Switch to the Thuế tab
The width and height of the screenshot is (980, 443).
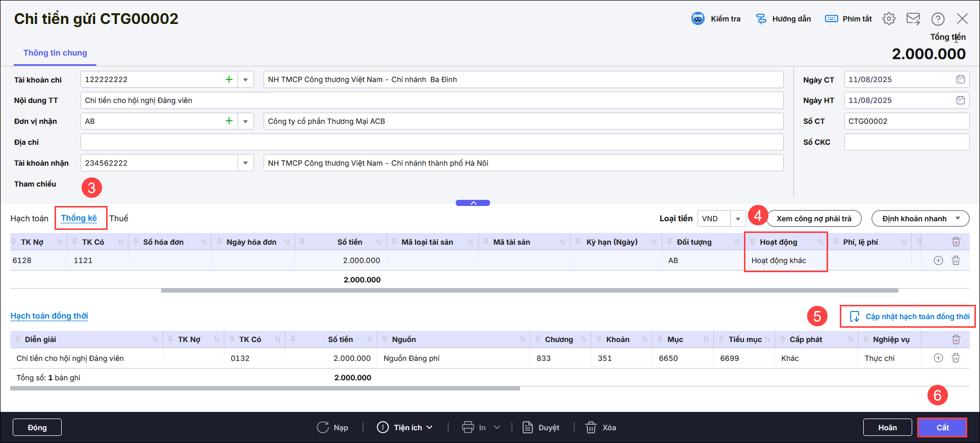(119, 218)
